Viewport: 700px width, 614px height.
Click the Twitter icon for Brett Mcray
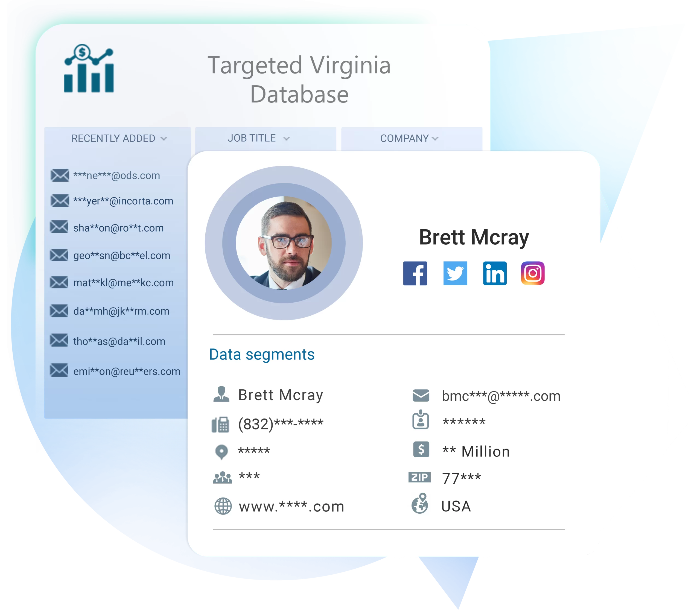tap(455, 274)
